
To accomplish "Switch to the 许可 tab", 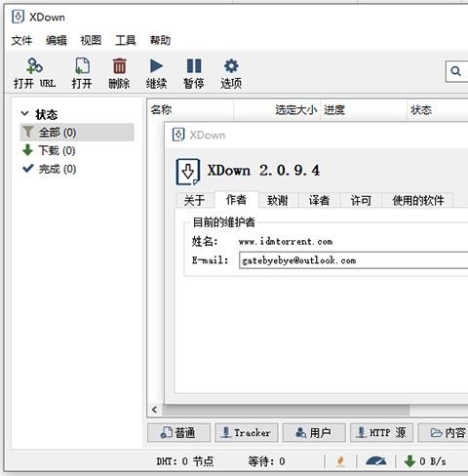I will pyautogui.click(x=361, y=200).
